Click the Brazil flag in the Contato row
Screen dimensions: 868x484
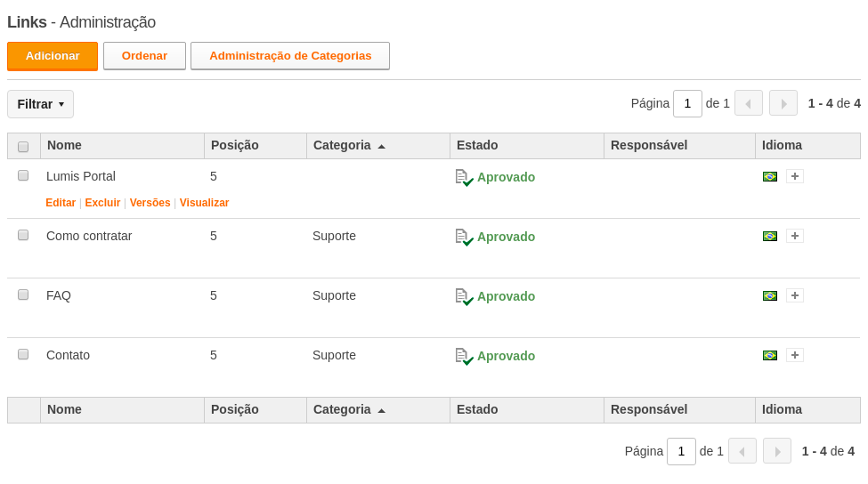(x=769, y=355)
